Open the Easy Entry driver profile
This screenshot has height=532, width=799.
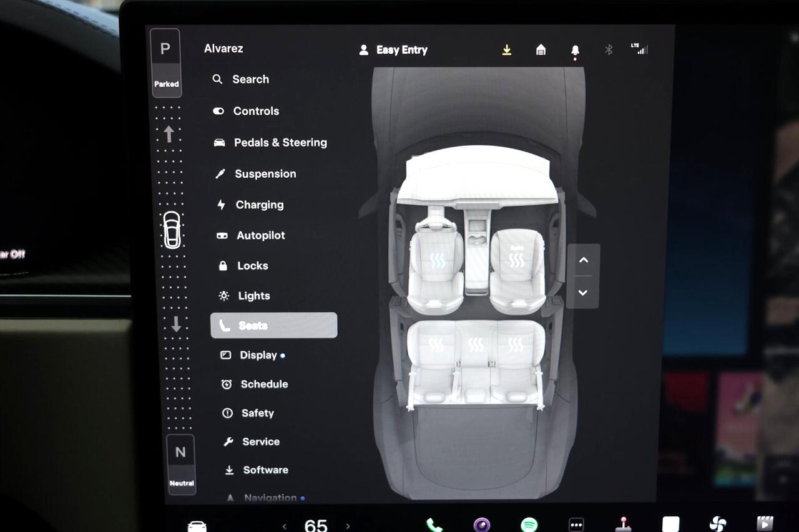pos(393,50)
